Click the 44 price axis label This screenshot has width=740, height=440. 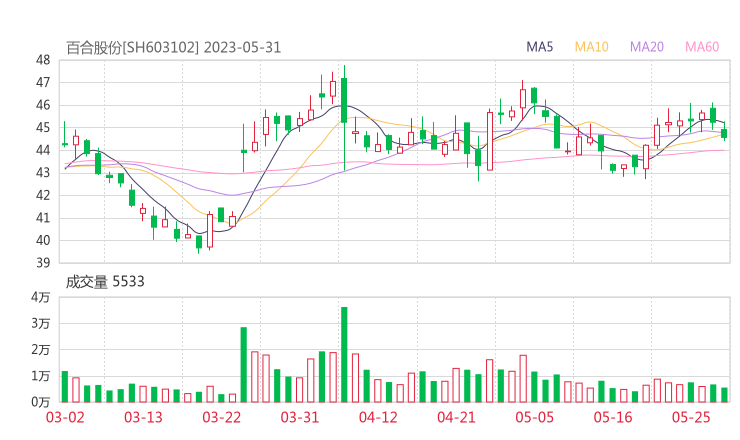tap(43, 150)
